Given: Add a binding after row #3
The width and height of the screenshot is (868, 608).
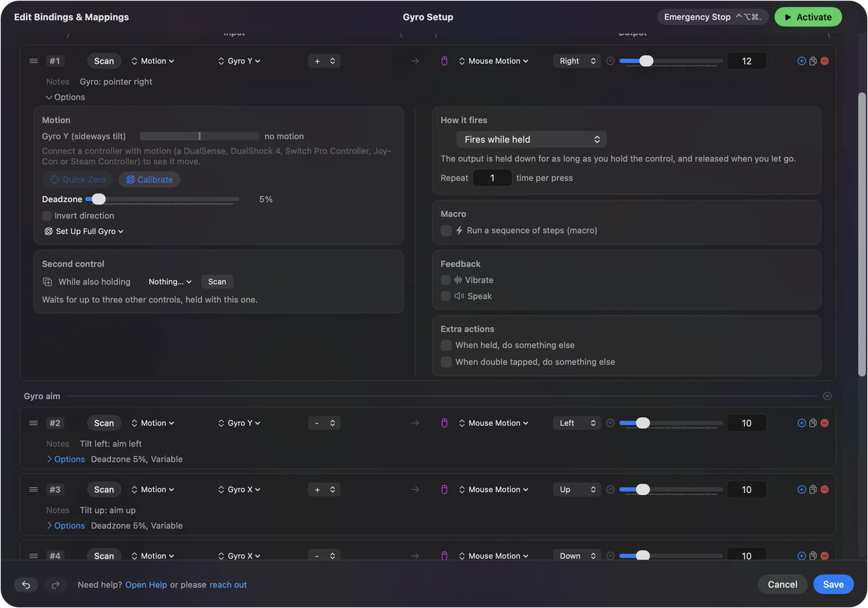Looking at the screenshot, I should coord(802,489).
